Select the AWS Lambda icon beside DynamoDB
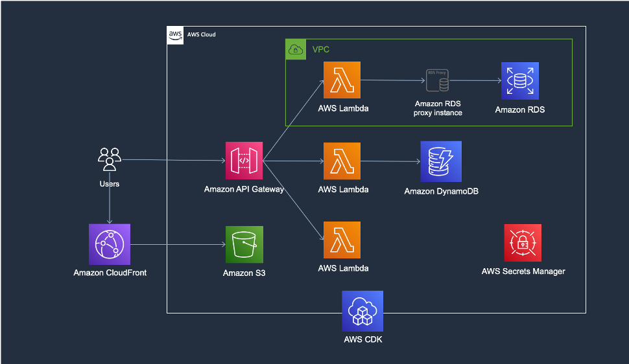The height and width of the screenshot is (364, 629). (342, 161)
